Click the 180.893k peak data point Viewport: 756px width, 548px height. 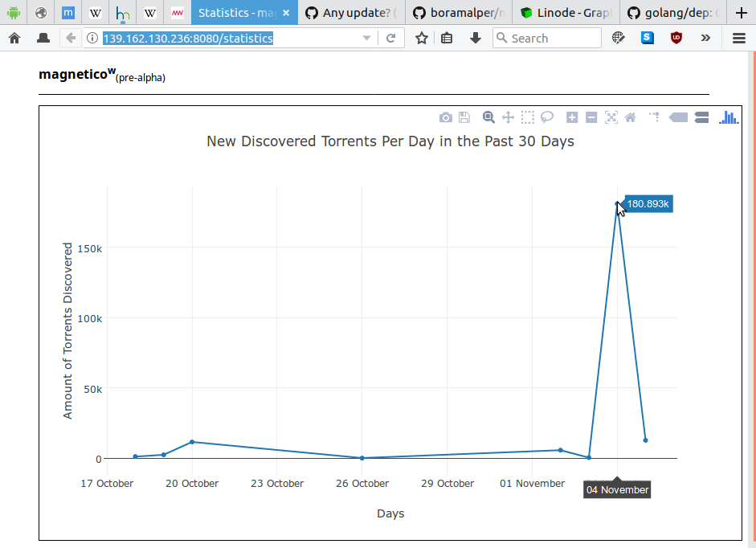pyautogui.click(x=617, y=204)
